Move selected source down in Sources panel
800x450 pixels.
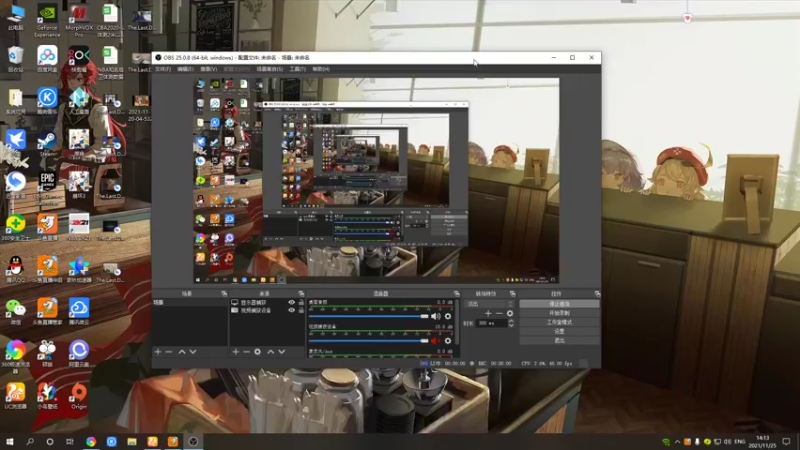coord(282,352)
